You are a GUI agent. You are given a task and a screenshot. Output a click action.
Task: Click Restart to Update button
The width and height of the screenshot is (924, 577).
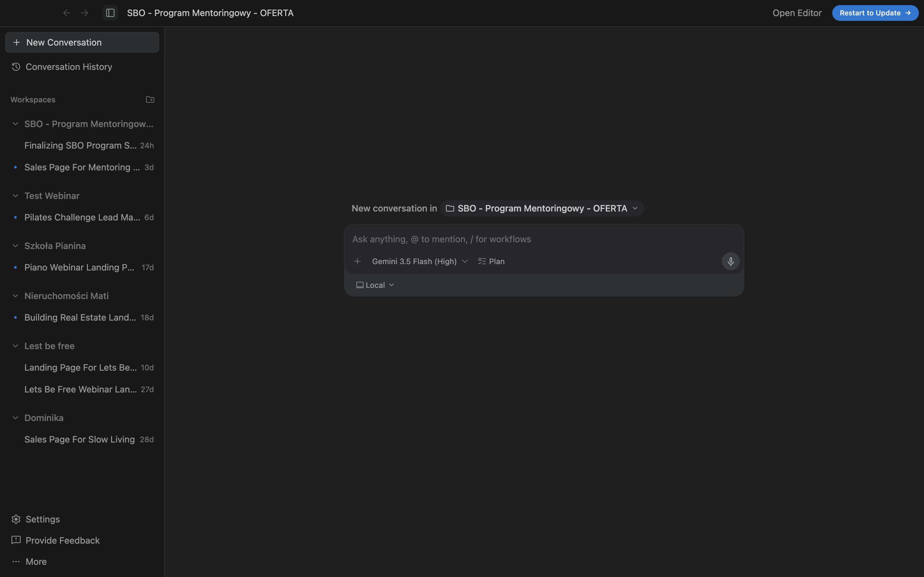click(x=875, y=13)
